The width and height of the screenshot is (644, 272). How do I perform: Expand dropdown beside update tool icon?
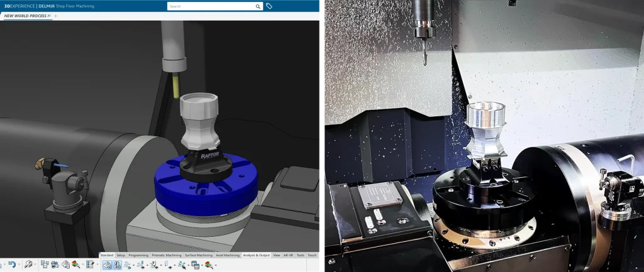(35, 264)
